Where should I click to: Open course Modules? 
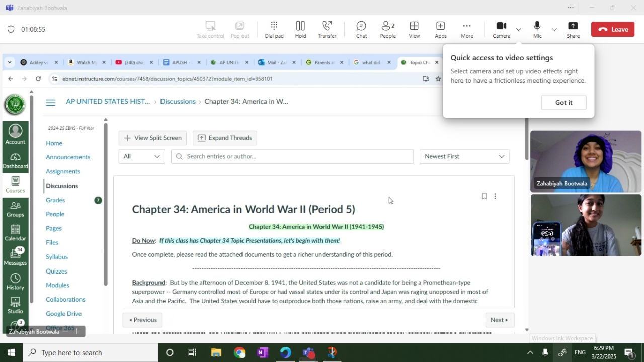(x=57, y=285)
